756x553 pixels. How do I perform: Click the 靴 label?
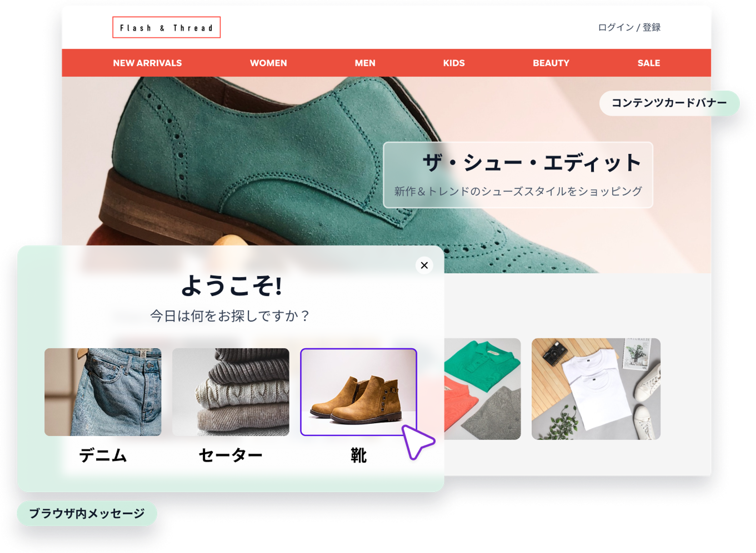[359, 455]
